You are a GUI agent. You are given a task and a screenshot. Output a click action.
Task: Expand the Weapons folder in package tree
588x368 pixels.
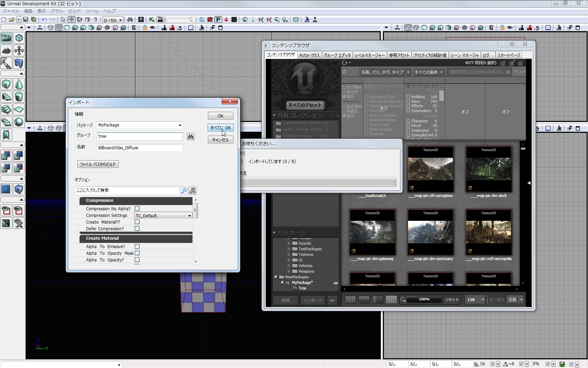point(289,271)
